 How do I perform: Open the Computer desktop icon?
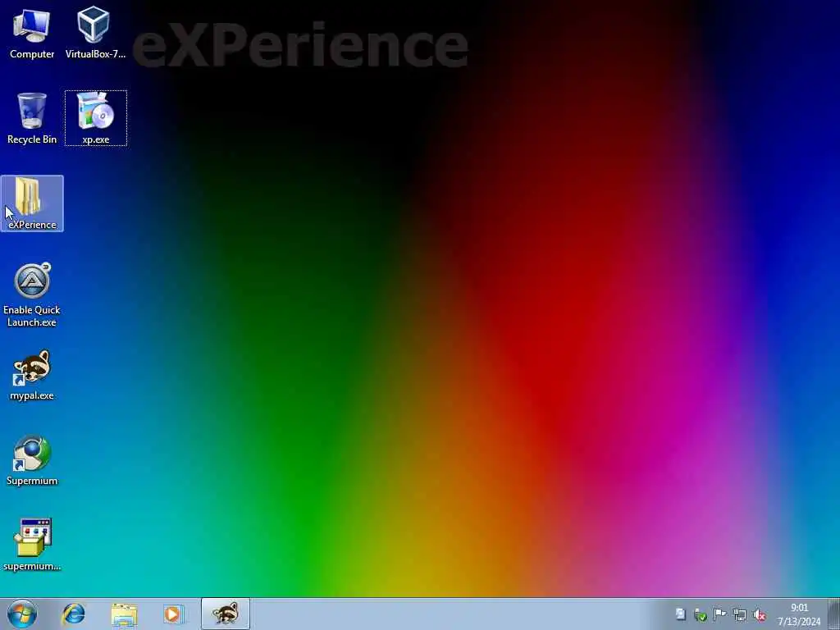click(32, 32)
